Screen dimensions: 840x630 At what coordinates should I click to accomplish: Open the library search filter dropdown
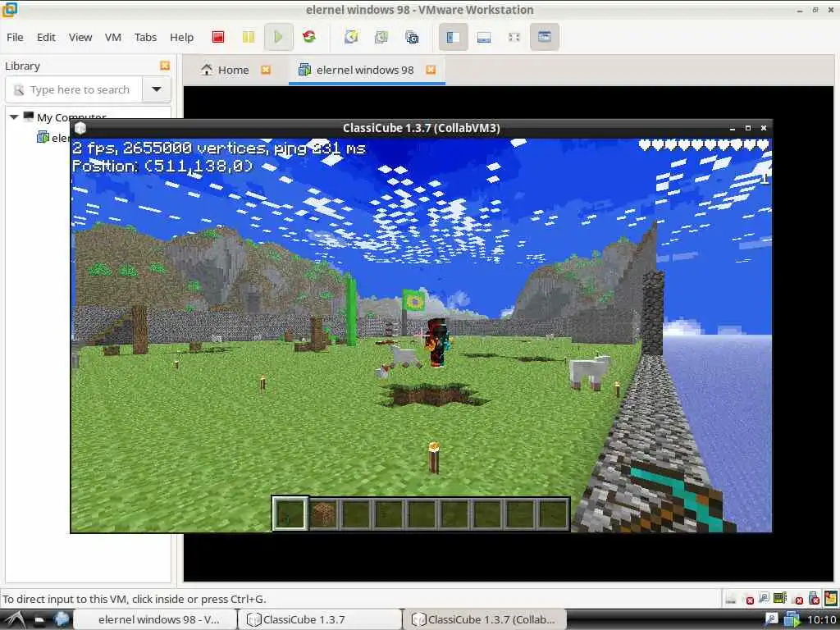[x=157, y=89]
